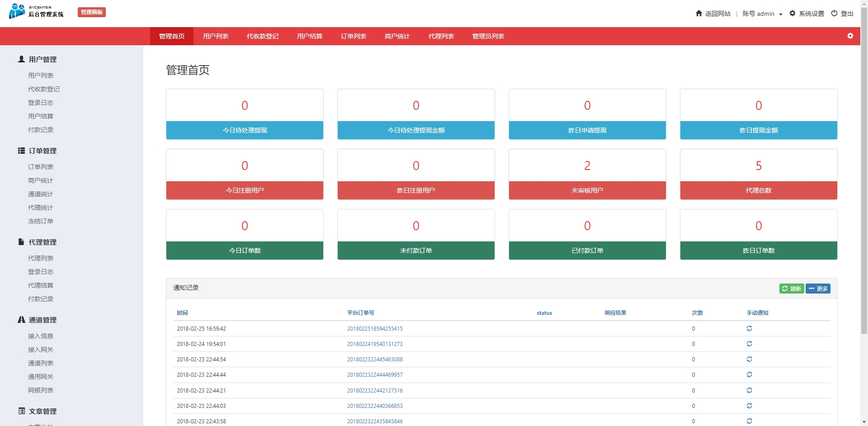Open order link 2018022516594255415
This screenshot has width=868, height=426.
click(374, 329)
